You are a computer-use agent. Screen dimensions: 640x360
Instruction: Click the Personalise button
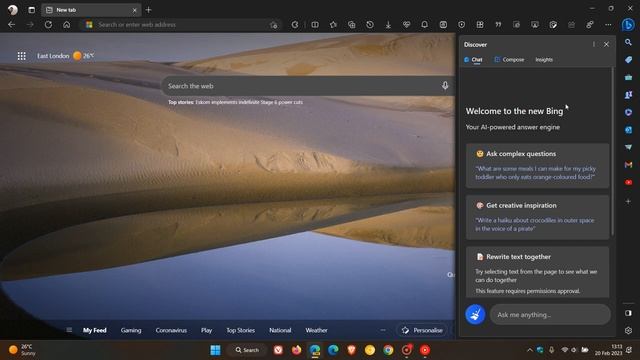click(x=422, y=330)
